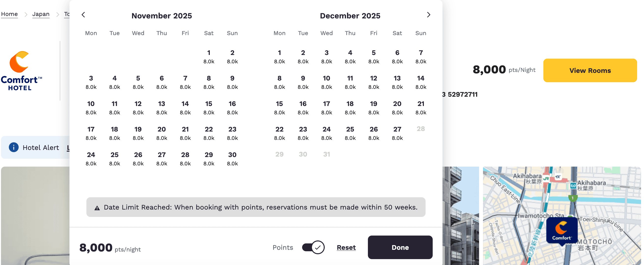Click the Comfort pin on the map
644x265 pixels.
click(x=562, y=230)
